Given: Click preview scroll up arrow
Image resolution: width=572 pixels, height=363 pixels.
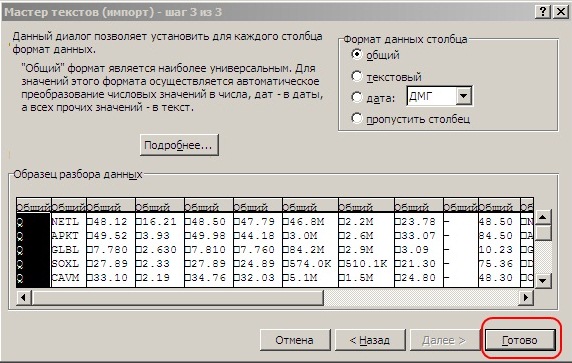Looking at the screenshot, I should click(543, 217).
